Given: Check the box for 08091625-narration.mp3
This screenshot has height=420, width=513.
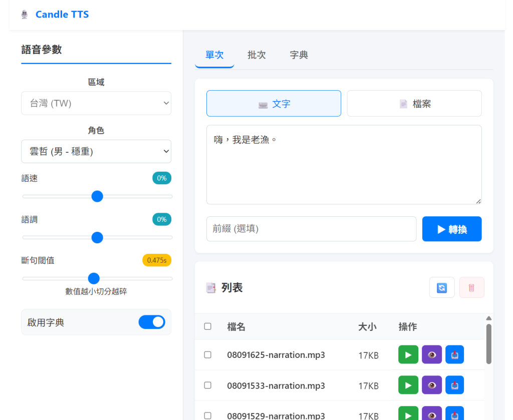Looking at the screenshot, I should (208, 354).
